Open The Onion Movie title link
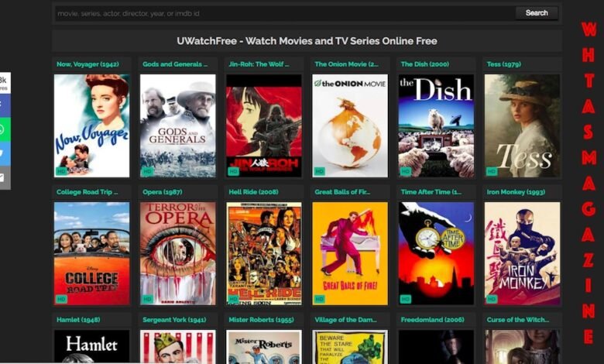Viewport: 604px width, 364px height. (346, 64)
